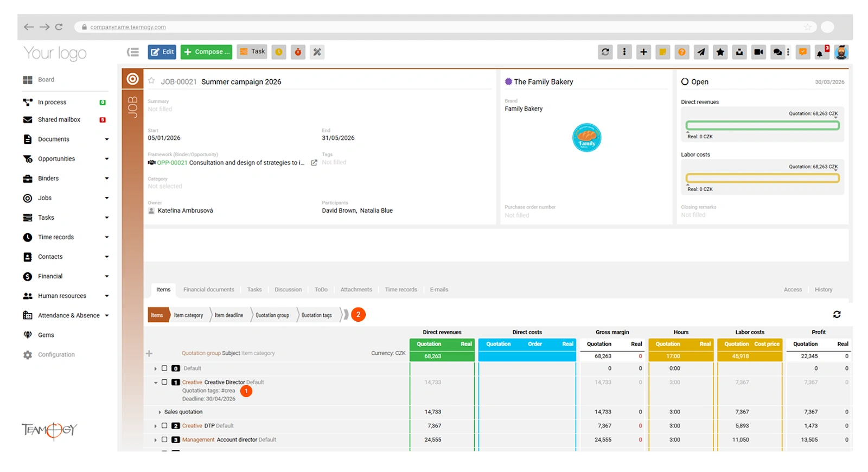Collapse the left sidebar using the menu icon
The height and width of the screenshot is (472, 868).
pyautogui.click(x=133, y=52)
